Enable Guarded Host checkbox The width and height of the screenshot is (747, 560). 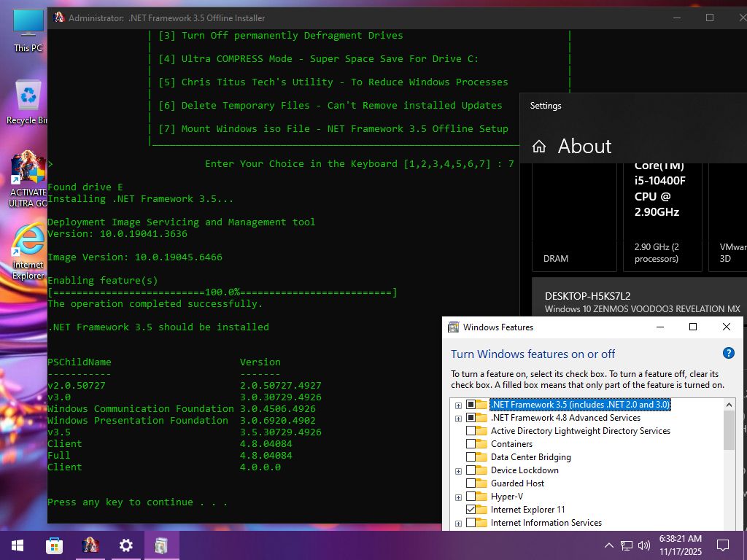[x=471, y=483]
